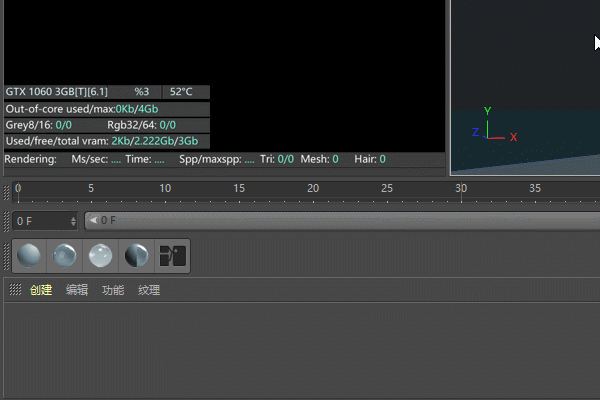The height and width of the screenshot is (400, 600).
Task: Click the preview range bar showing 0 F
Action: click(342, 221)
